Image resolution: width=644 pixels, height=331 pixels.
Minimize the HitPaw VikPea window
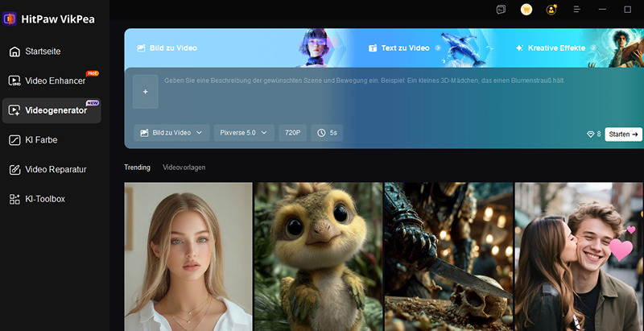point(602,10)
